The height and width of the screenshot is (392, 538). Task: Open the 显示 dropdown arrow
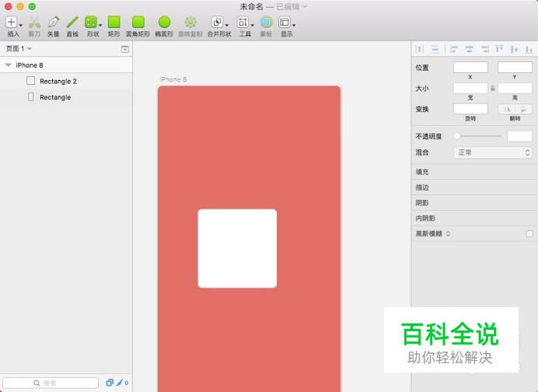pyautogui.click(x=294, y=26)
